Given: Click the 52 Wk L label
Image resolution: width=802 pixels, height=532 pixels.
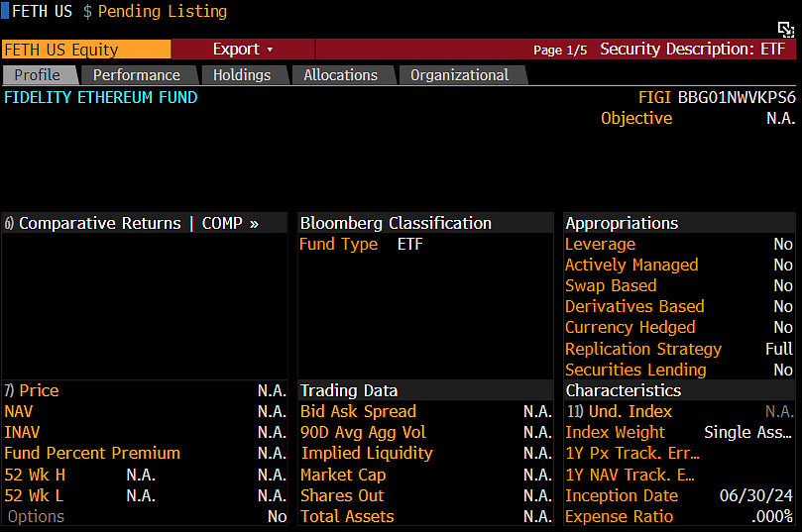Looking at the screenshot, I should pyautogui.click(x=34, y=495).
